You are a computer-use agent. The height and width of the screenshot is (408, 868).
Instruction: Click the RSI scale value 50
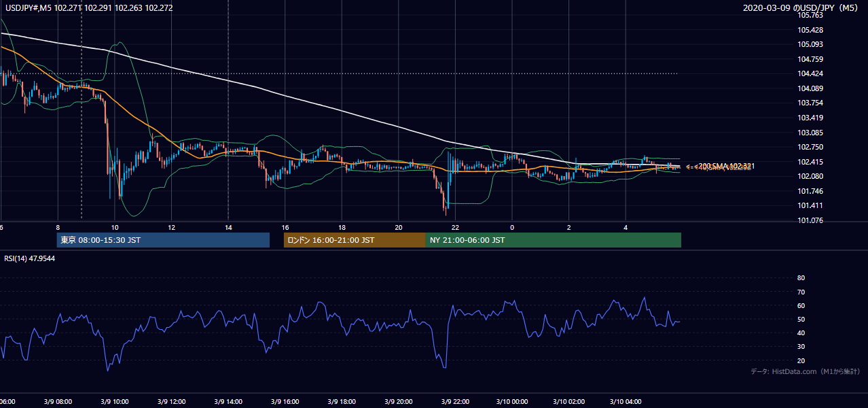pos(801,319)
